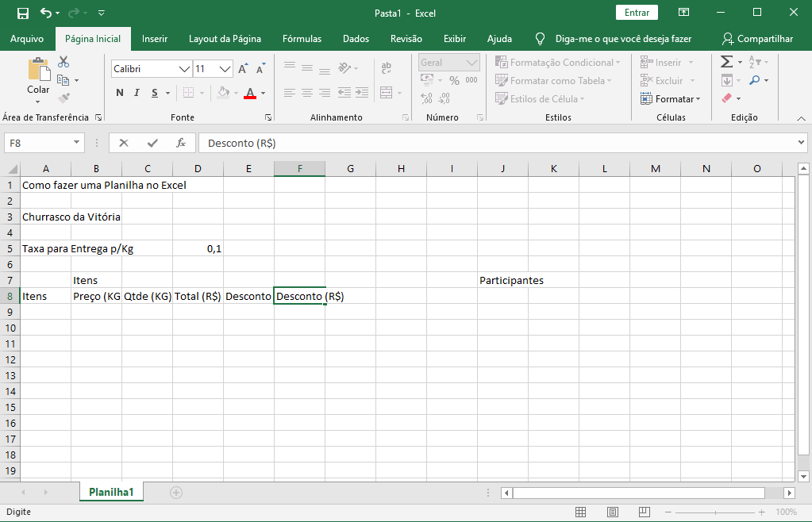This screenshot has width=812, height=522.
Task: Open the Calibri font name dropdown
Action: 184,69
